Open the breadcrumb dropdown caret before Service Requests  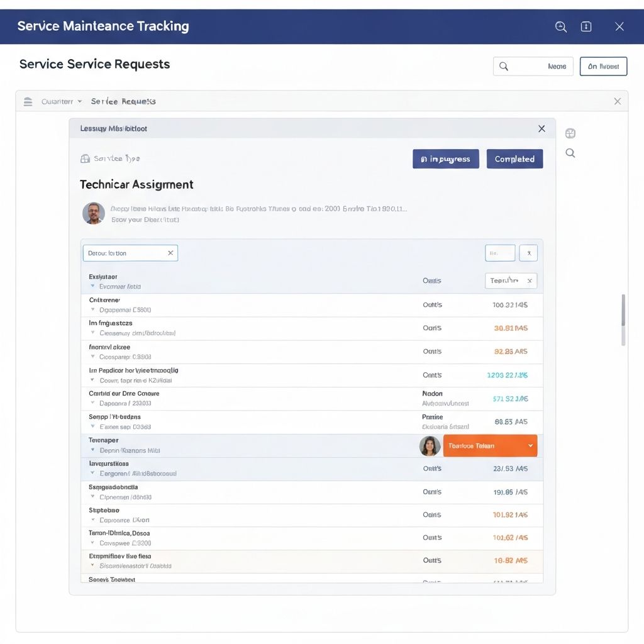[x=79, y=101]
